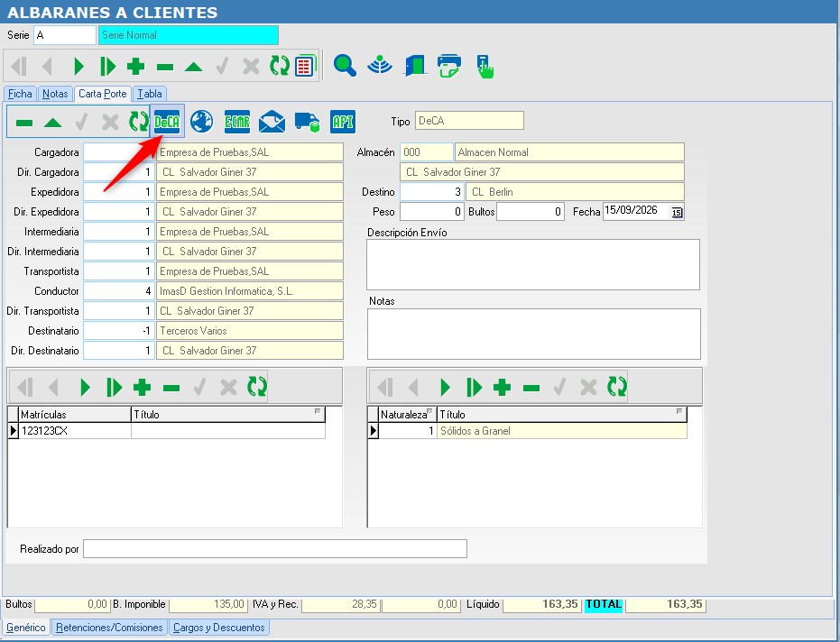Click the blue broadcast signal icon

coord(380,65)
